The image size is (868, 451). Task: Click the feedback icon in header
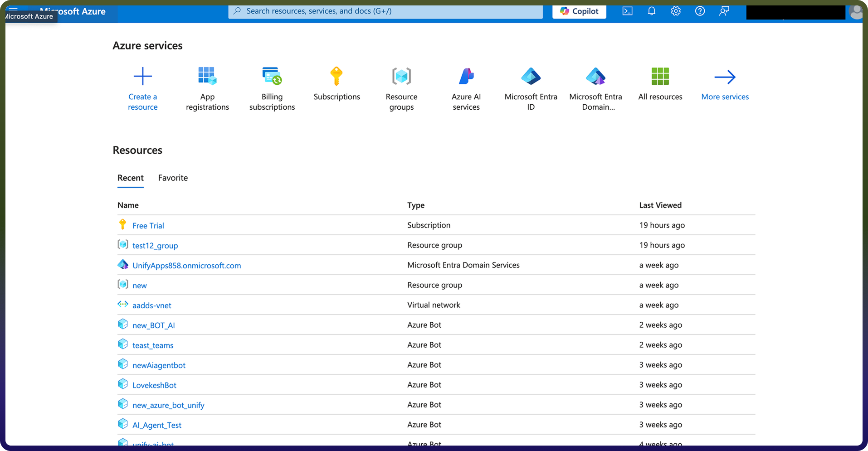[x=724, y=11]
